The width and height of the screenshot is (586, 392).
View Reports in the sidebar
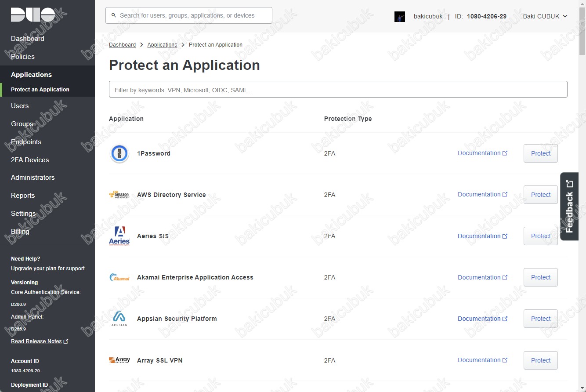pos(23,196)
